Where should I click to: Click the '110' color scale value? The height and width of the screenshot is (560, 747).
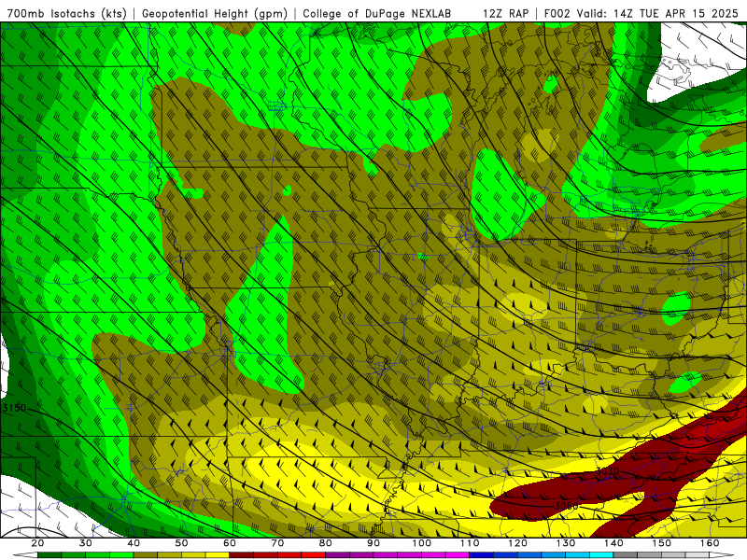click(470, 543)
